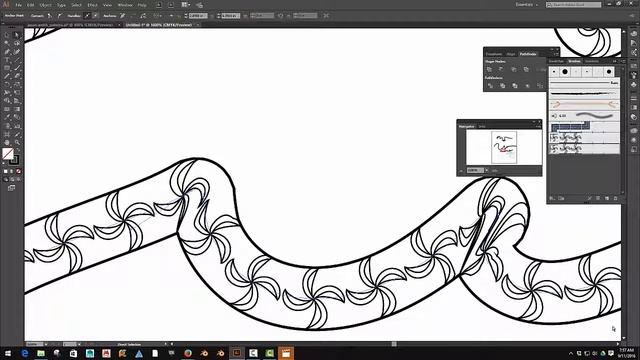Screen dimensions: 640x360
Task: Select the Magic Wand tool
Action: (x=7, y=43)
